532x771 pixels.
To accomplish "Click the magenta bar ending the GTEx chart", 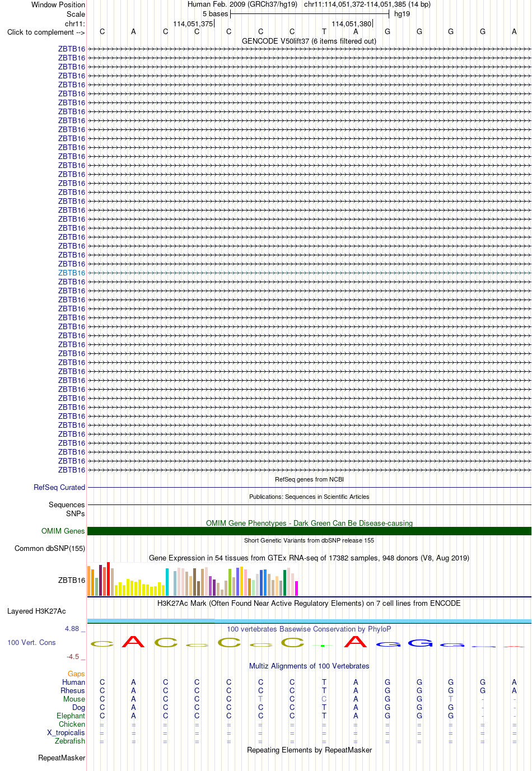I will [x=296, y=588].
